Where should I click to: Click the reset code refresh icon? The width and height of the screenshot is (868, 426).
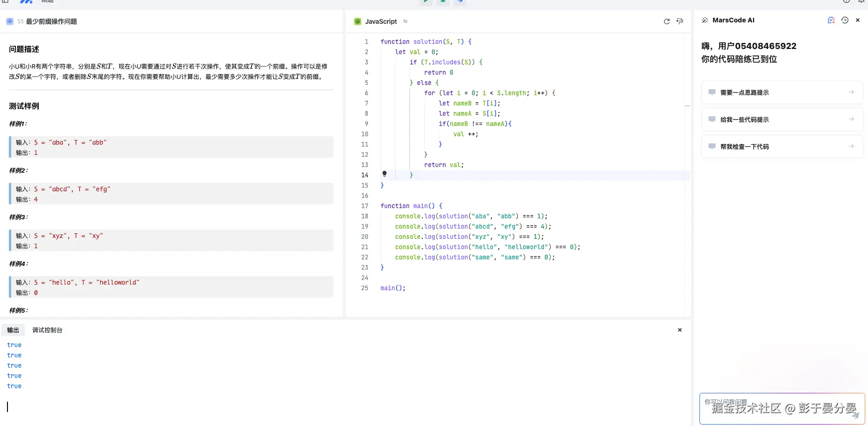point(666,21)
